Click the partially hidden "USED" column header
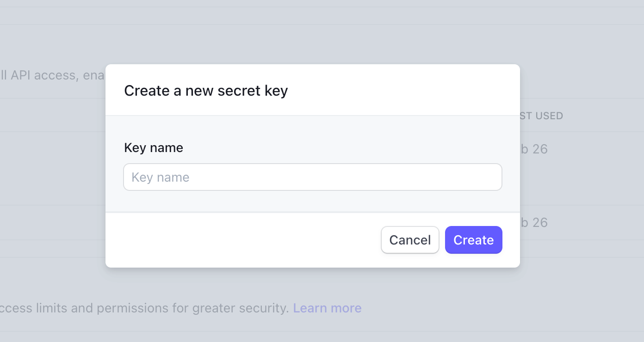644x342 pixels. (549, 116)
